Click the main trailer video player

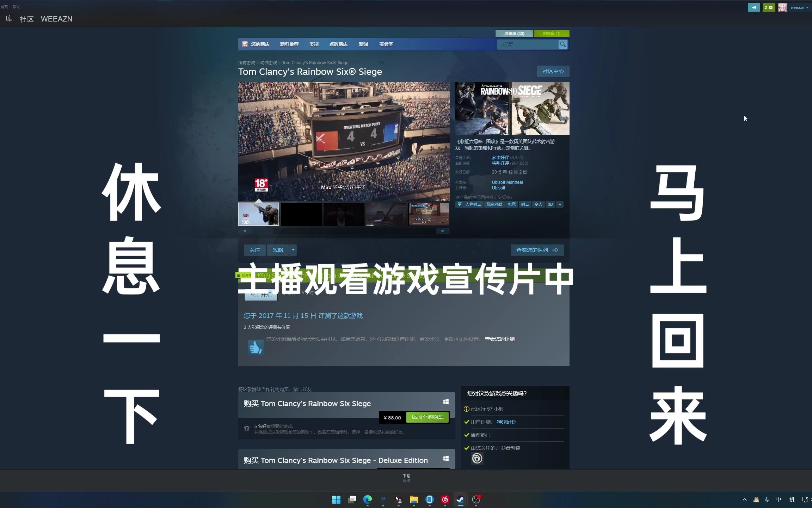click(344, 141)
